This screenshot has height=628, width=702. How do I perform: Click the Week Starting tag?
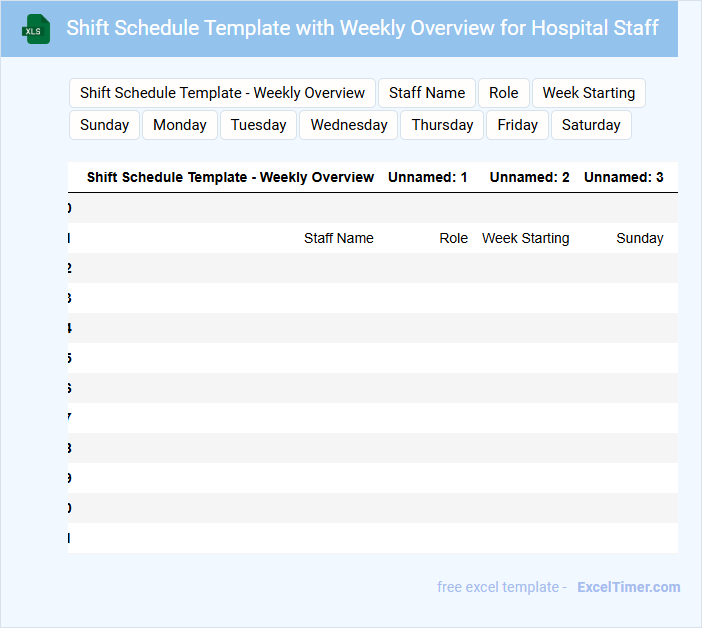(588, 93)
